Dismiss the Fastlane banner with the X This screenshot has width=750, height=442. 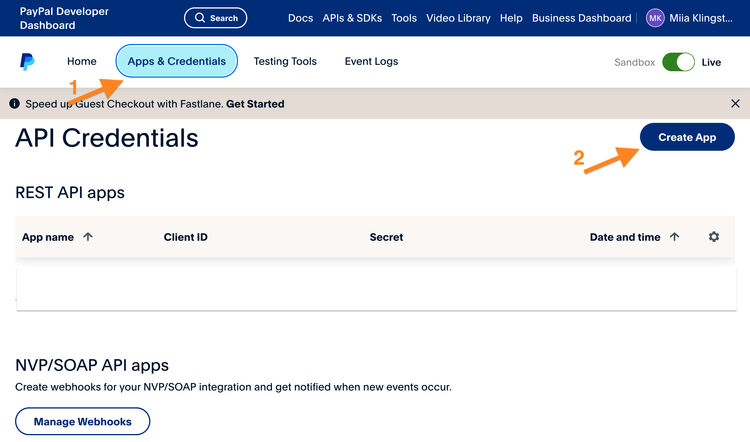pos(735,103)
